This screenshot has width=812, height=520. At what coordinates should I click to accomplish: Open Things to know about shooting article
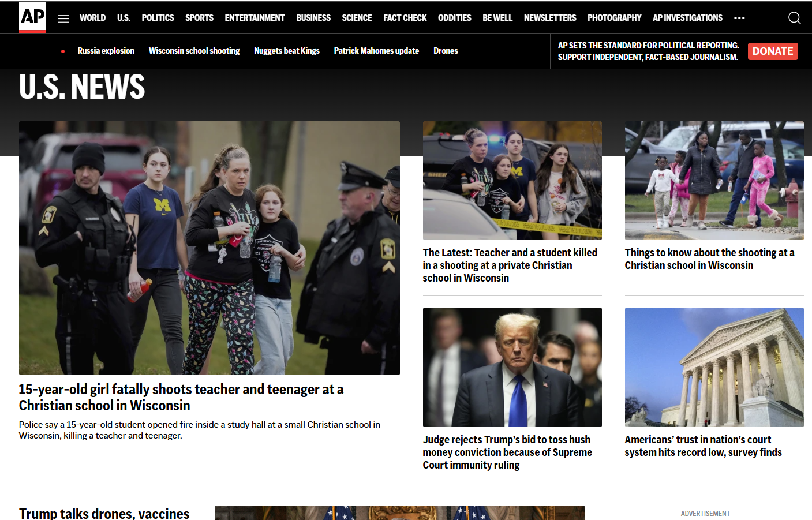tap(709, 259)
